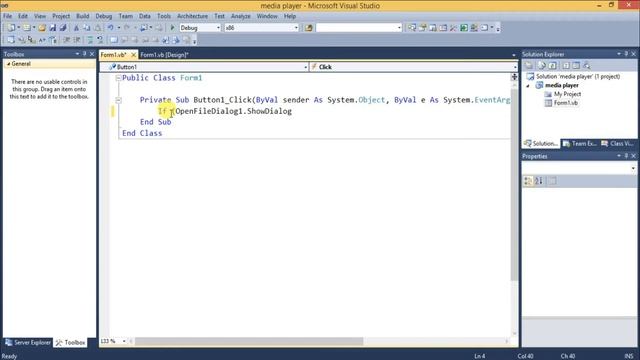The image size is (640, 360).
Task: Click the Toggle Bookmark icon
Action: tap(113, 40)
